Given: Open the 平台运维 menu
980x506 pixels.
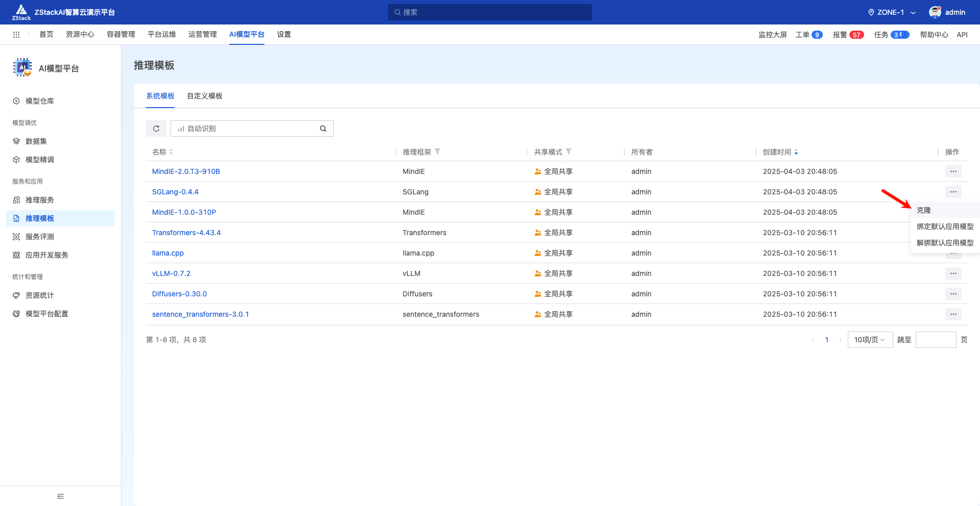Looking at the screenshot, I should click(162, 34).
